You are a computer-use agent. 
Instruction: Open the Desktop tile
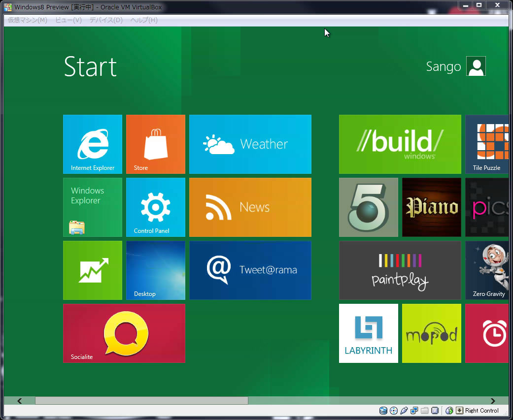(x=156, y=270)
